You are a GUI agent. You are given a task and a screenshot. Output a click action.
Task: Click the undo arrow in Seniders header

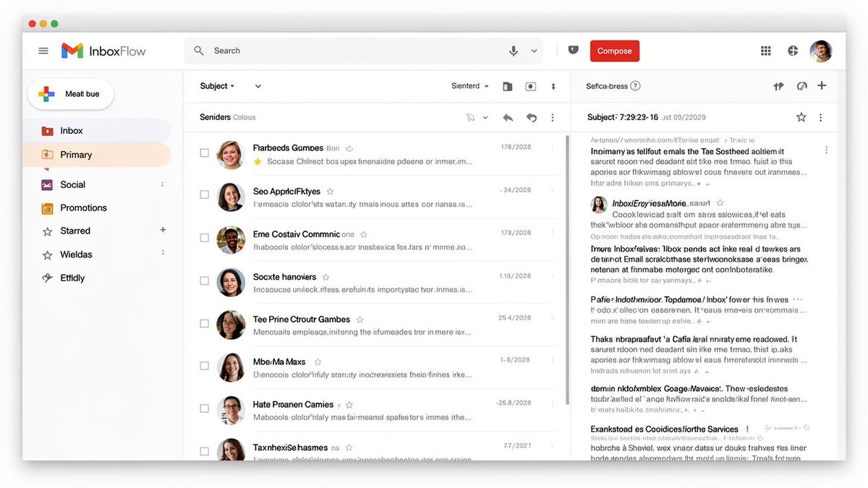[x=532, y=117]
